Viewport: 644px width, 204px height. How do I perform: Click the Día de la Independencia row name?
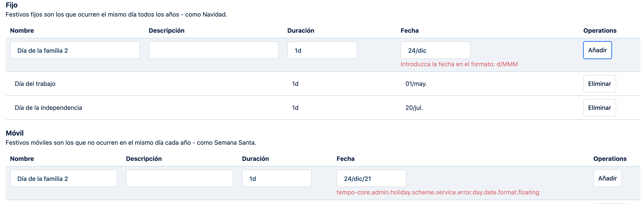48,108
